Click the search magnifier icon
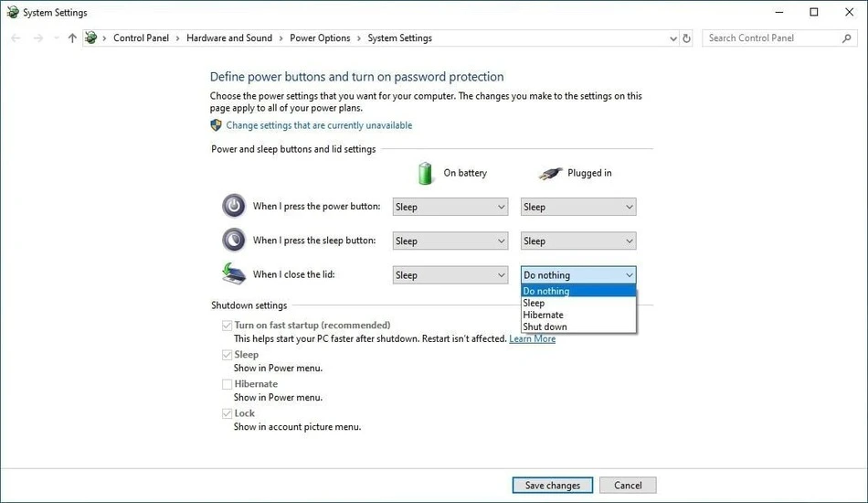Image resolution: width=868 pixels, height=503 pixels. 846,38
